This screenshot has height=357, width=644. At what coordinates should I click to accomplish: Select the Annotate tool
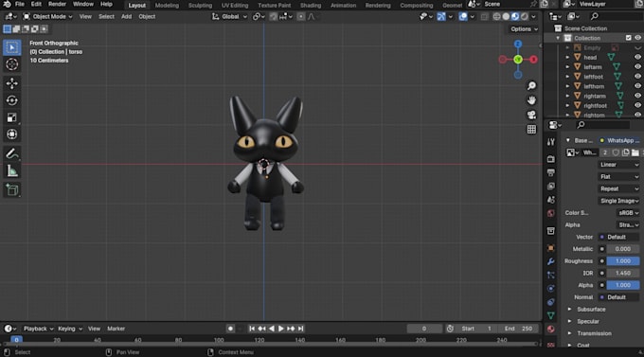[12, 153]
